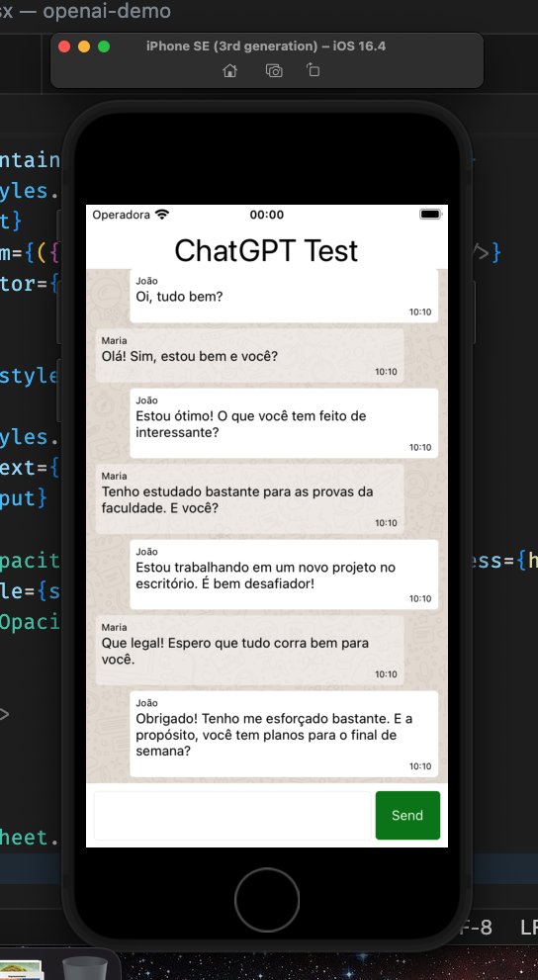Tap message "Estou ótimo! O que você tem feito"

point(284,423)
